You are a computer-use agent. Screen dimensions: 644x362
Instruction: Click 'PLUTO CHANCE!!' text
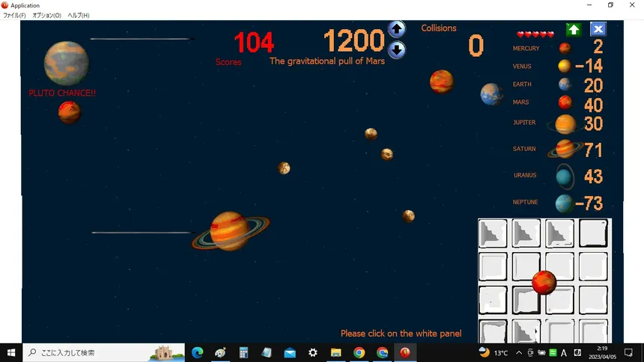(62, 93)
